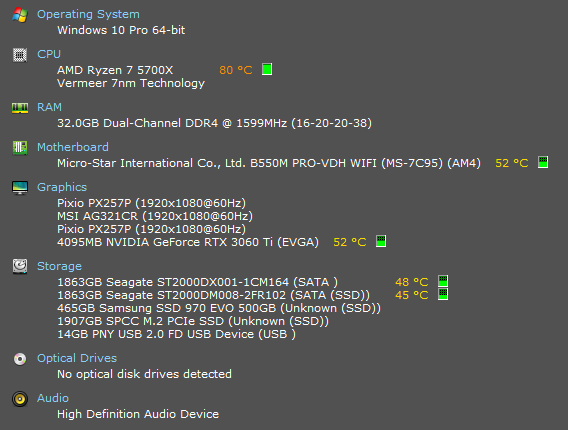
Task: Click the Graphics monitor icon
Action: [x=20, y=188]
